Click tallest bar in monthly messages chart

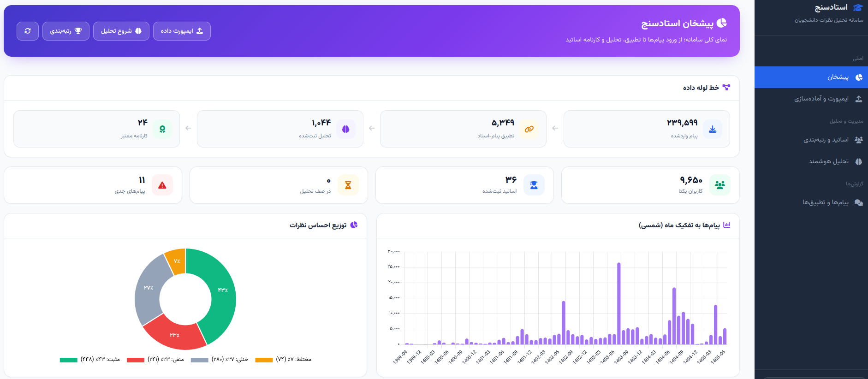tap(618, 304)
